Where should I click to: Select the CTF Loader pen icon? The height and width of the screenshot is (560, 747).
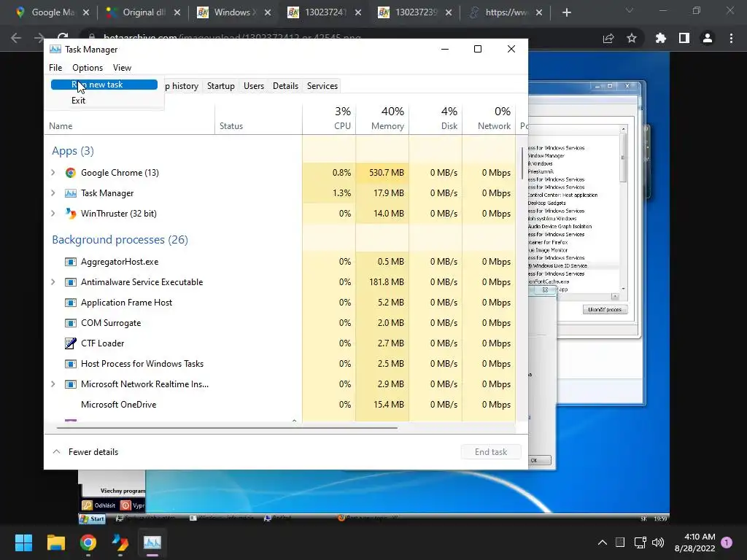(x=71, y=343)
